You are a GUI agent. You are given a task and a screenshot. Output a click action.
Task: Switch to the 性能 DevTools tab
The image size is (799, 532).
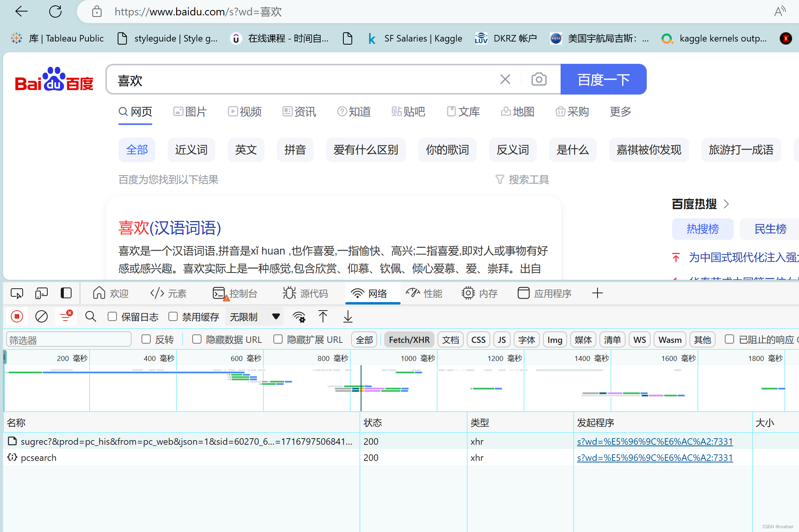click(424, 293)
